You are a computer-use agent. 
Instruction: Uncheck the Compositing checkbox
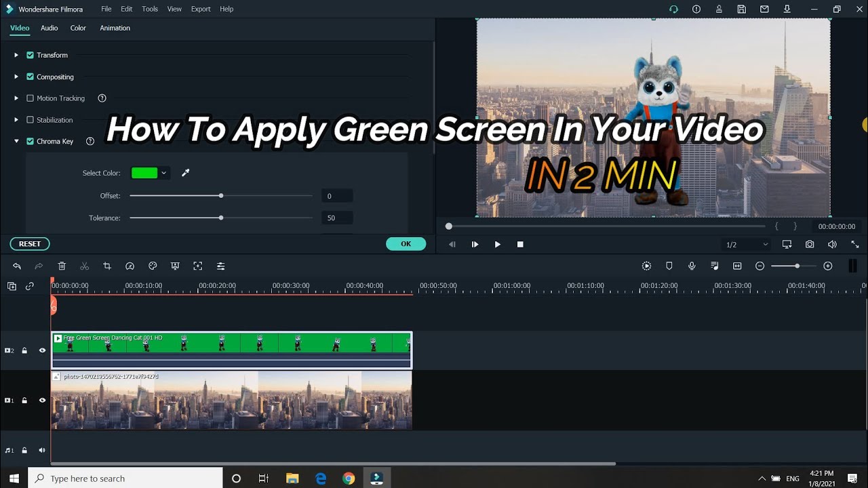click(x=30, y=77)
